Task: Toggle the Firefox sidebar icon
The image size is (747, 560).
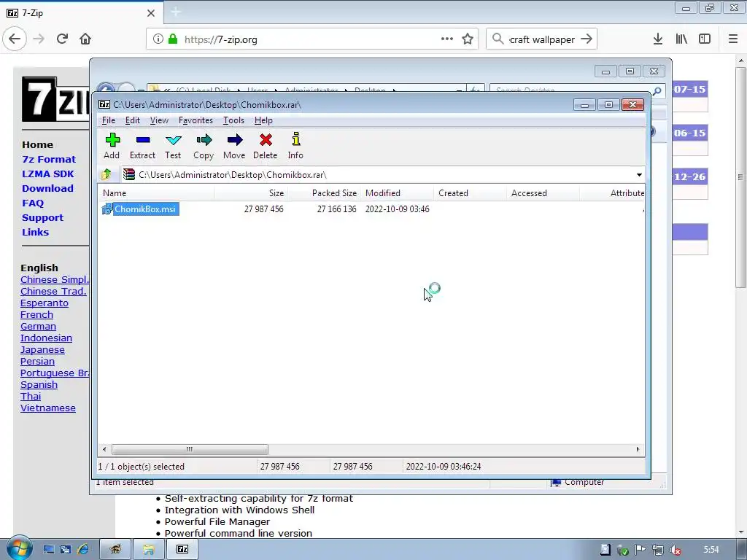Action: (x=705, y=39)
